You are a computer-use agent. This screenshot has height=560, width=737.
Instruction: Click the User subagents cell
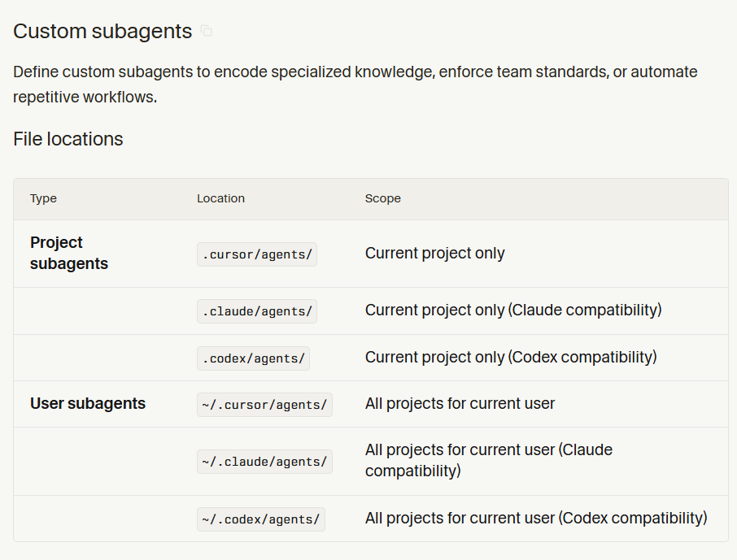tap(88, 404)
